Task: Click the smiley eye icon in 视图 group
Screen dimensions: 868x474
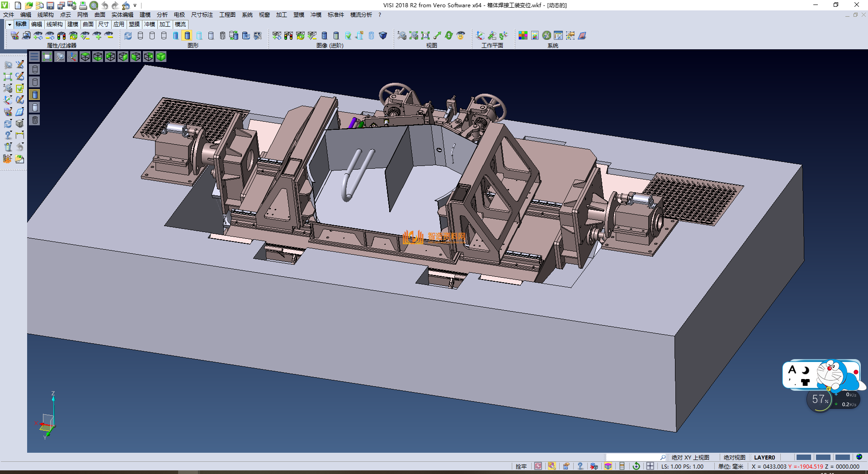Action: click(461, 36)
